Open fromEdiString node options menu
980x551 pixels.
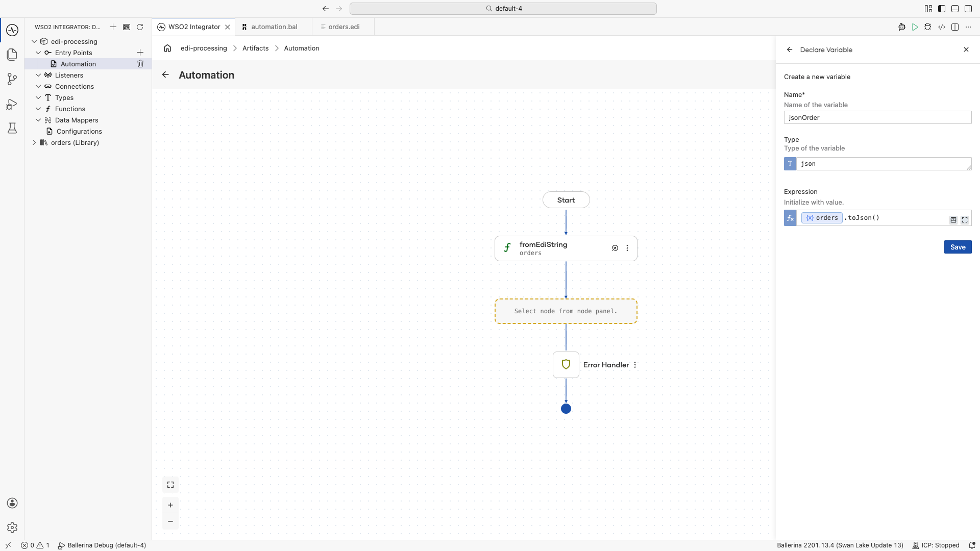(x=627, y=248)
